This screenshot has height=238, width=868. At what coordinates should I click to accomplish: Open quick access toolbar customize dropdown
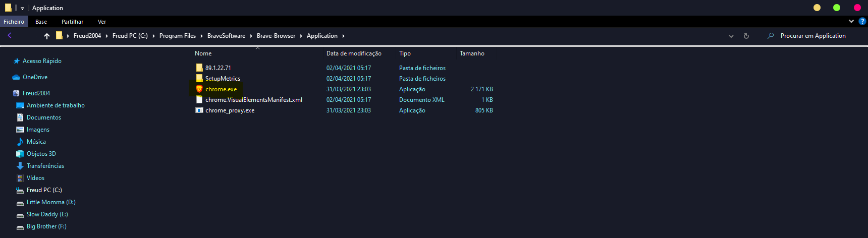pos(22,8)
